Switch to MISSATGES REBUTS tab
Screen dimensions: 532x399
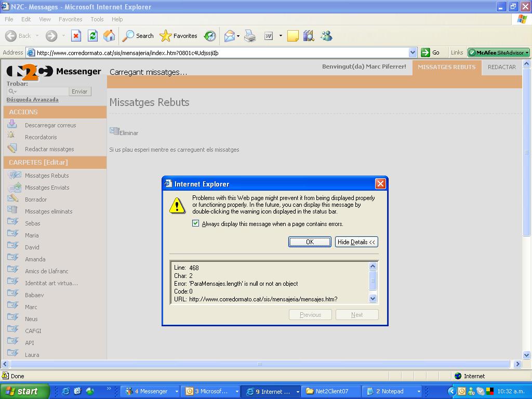click(x=446, y=67)
